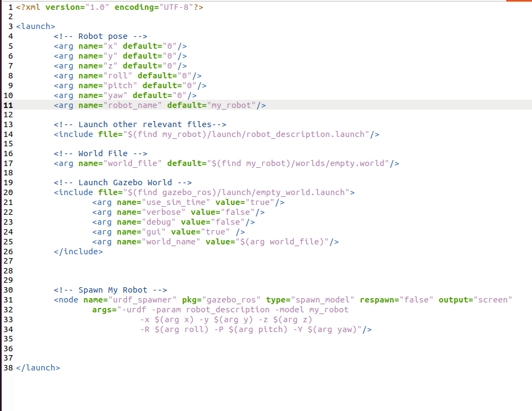Click the 'Spawn My Robot' comment
This screenshot has width=532, height=411.
click(x=110, y=290)
